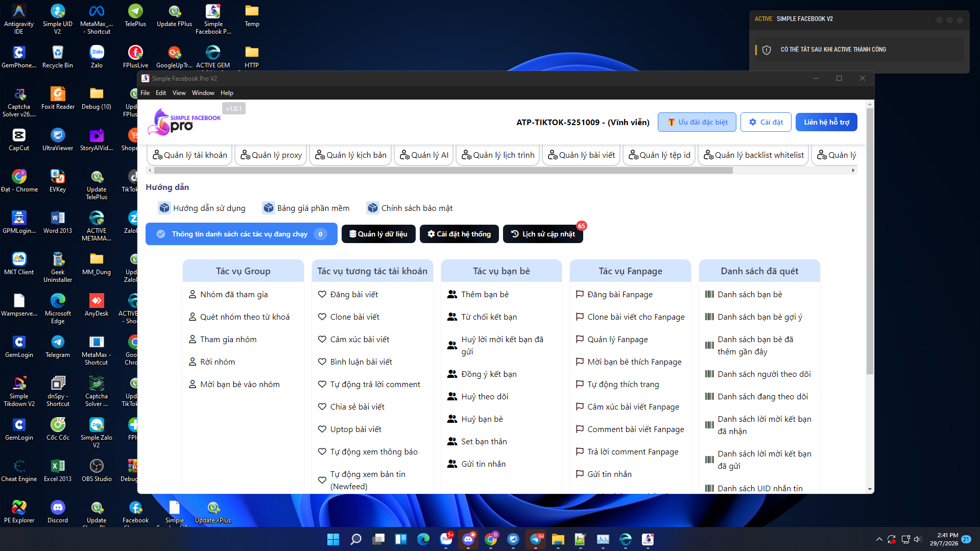Open the PE Explorer desktop icon
The height and width of the screenshot is (551, 980).
(x=19, y=512)
